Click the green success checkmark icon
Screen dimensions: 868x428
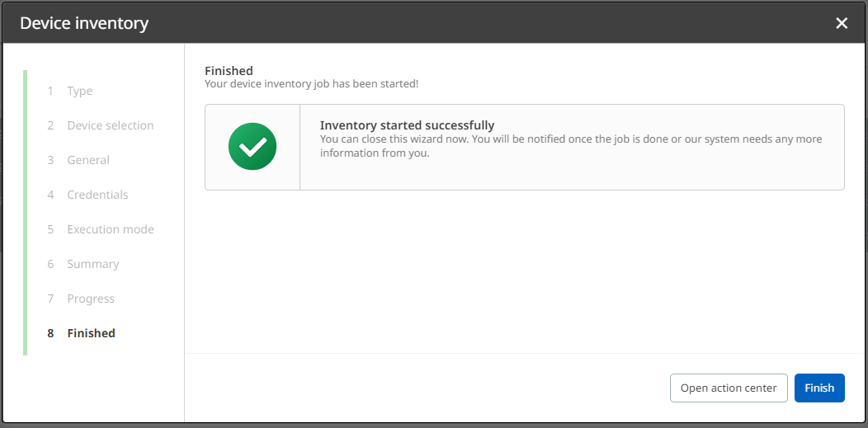tap(252, 147)
